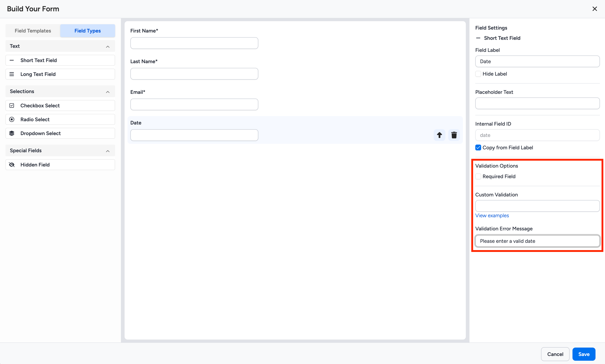Select the Short Text Field icon
This screenshot has width=605, height=364.
(x=12, y=60)
